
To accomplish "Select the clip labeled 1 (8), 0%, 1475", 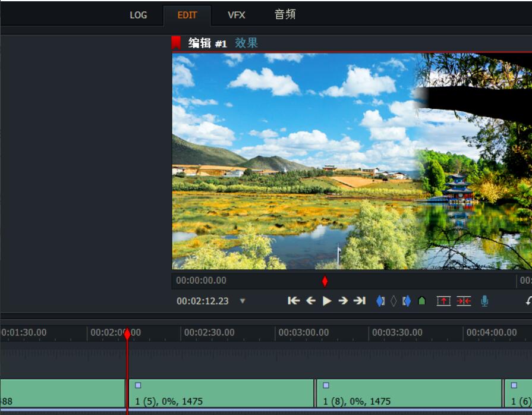I will (x=409, y=393).
